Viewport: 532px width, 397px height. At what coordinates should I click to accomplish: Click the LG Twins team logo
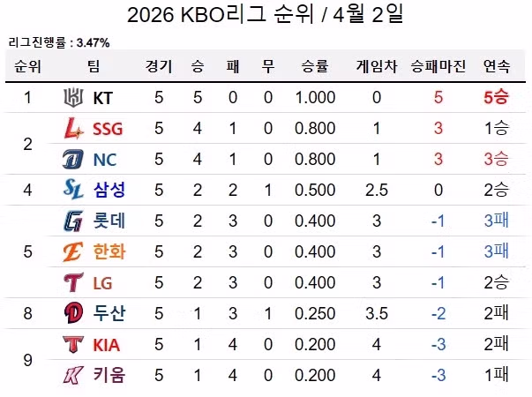coord(72,282)
